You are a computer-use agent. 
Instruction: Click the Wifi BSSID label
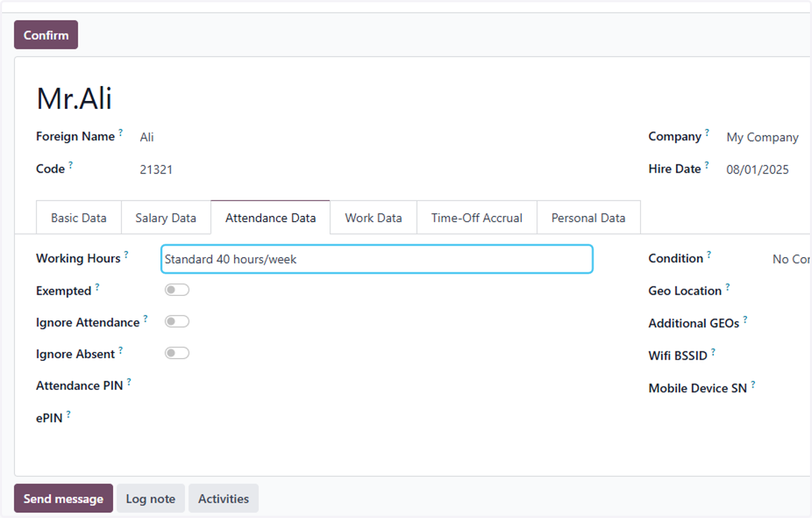point(677,355)
